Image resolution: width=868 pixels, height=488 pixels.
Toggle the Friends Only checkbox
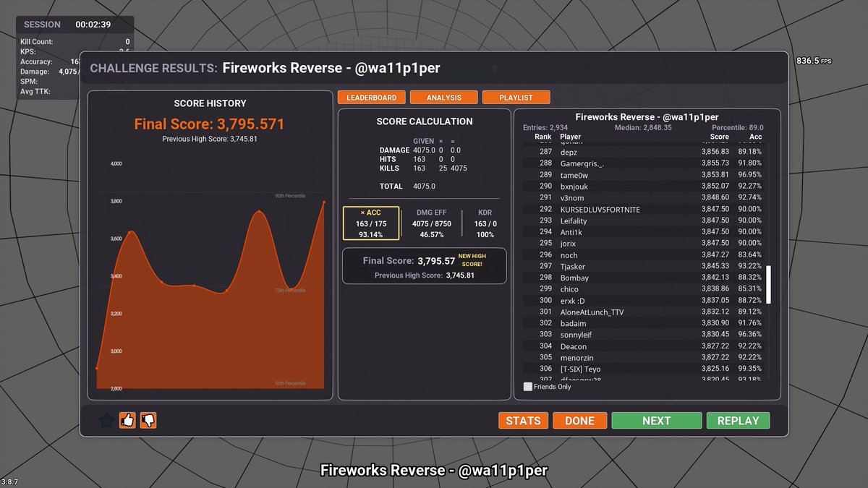click(528, 387)
